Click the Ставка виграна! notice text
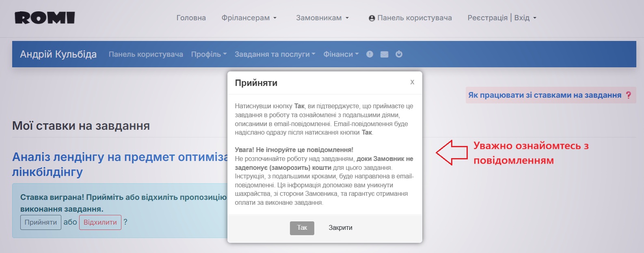This screenshot has height=253, width=644. click(x=123, y=203)
